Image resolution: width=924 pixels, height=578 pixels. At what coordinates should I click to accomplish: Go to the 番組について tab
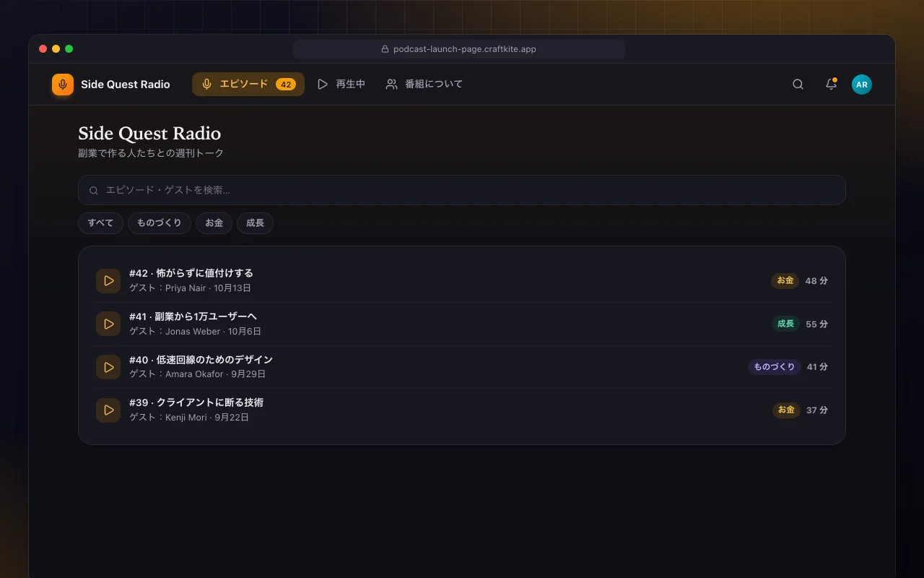point(424,85)
